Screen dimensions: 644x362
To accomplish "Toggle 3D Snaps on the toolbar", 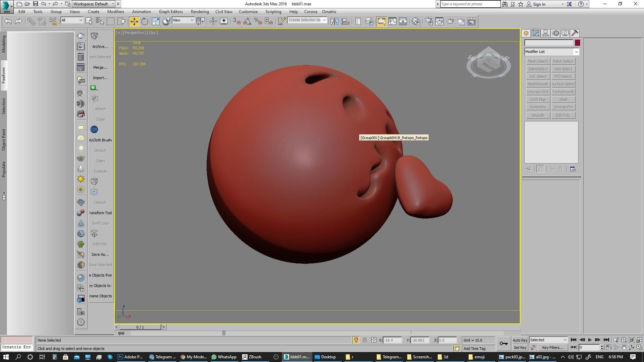I will click(237, 21).
